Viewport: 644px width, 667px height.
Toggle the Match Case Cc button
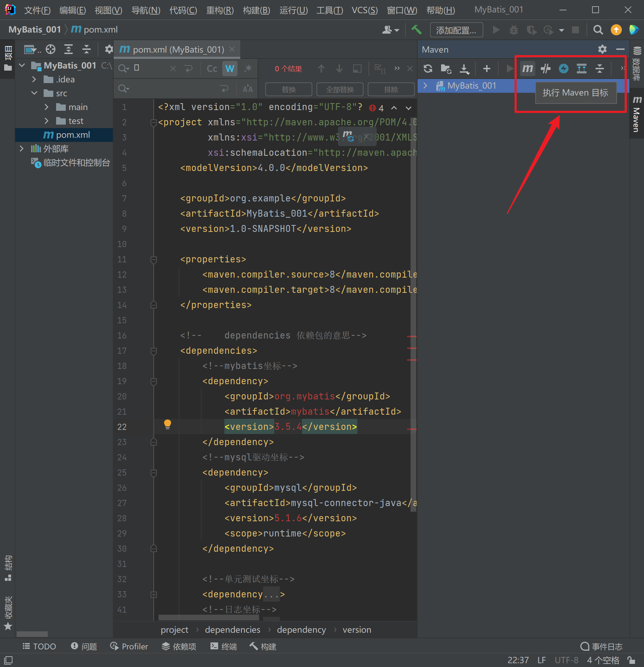[x=212, y=69]
